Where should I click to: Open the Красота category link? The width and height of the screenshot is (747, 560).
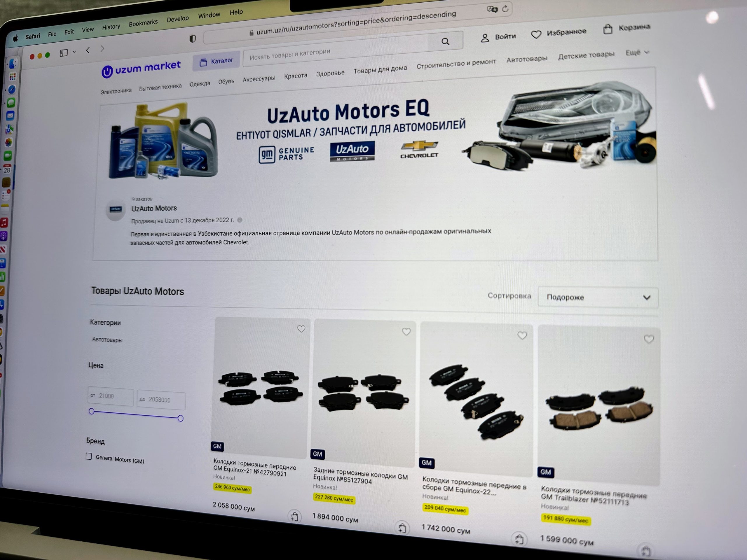[x=296, y=76]
